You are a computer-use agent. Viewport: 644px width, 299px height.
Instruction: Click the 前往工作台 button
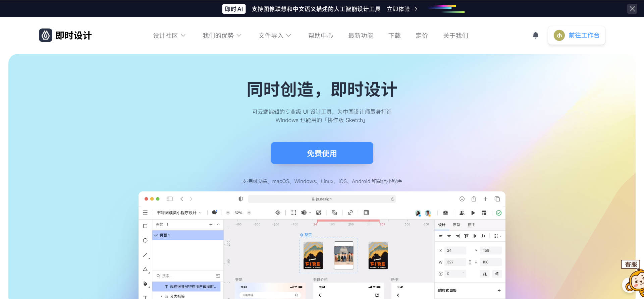577,35
